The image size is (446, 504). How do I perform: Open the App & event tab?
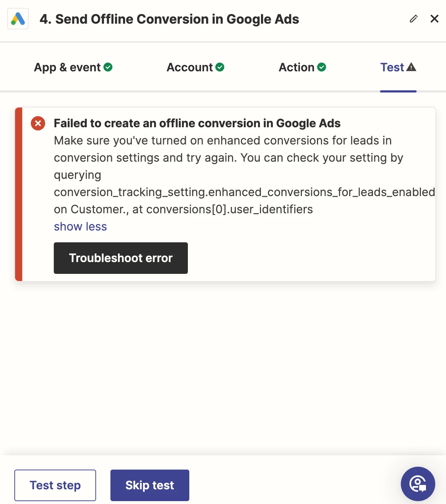(x=67, y=67)
